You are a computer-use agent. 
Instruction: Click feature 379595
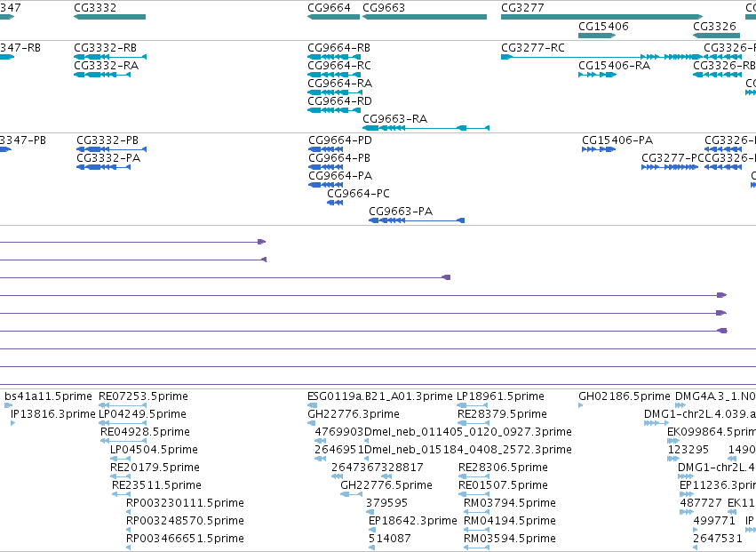coord(370,512)
